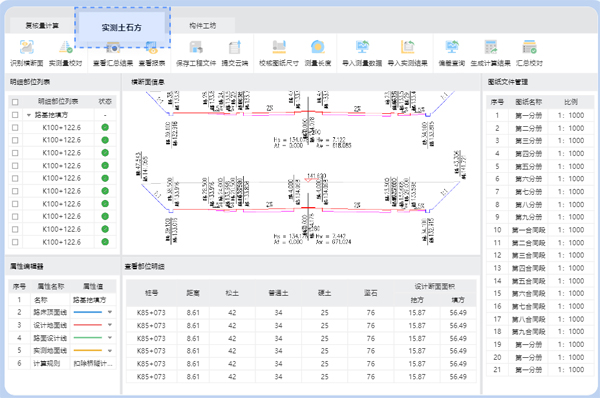Select drawing row 7 第七分册
Screen dimensions: 600x398
coord(540,192)
